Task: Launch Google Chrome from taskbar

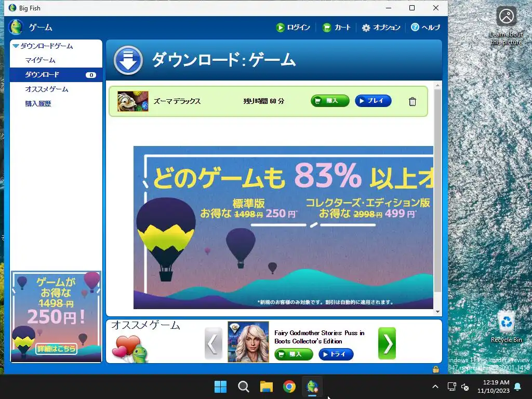Action: point(289,387)
